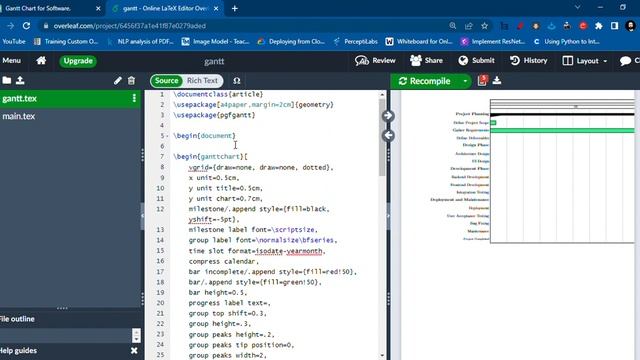Open the Recompile dropdown arrow
This screenshot has width=640, height=360.
pyautogui.click(x=465, y=81)
